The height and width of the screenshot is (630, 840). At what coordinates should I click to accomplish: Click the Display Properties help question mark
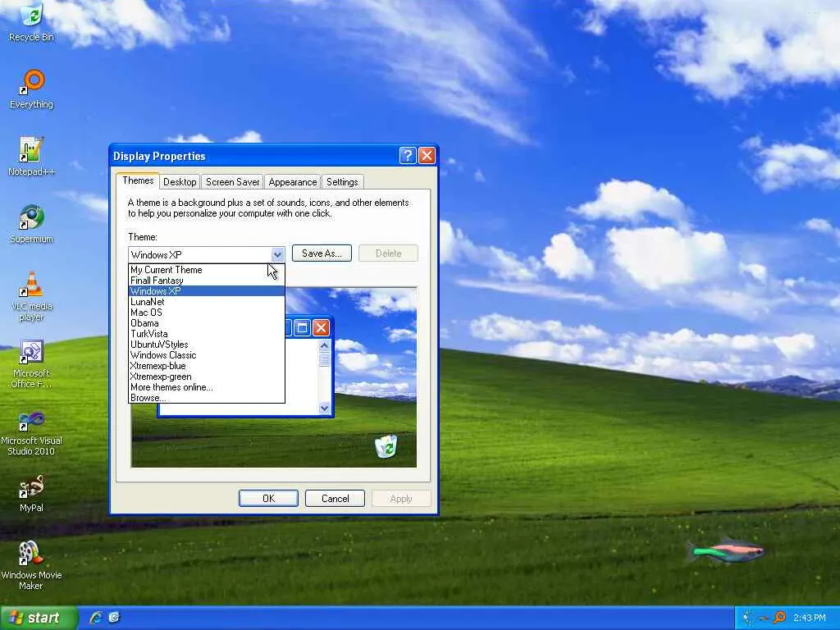pos(408,155)
